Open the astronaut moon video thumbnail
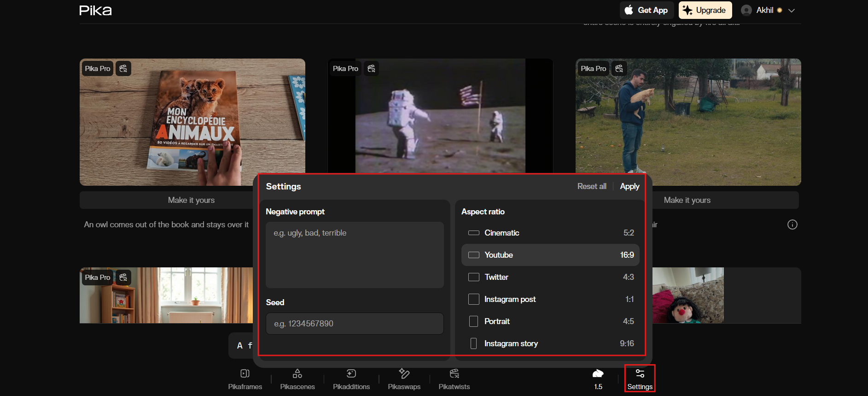The width and height of the screenshot is (868, 396). [440, 115]
